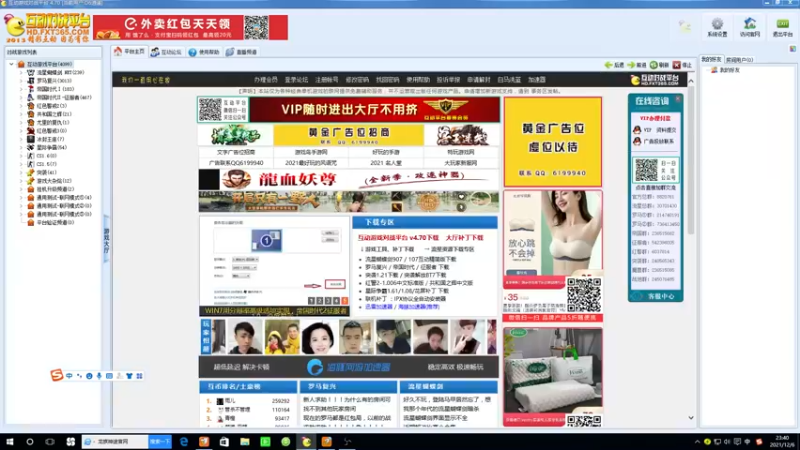
Task: Click 找回密码 in page nav bar
Action: click(387, 80)
